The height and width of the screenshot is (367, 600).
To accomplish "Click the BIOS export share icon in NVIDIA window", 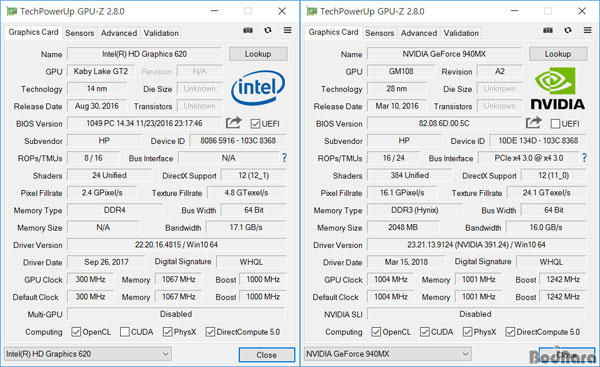I will point(533,123).
